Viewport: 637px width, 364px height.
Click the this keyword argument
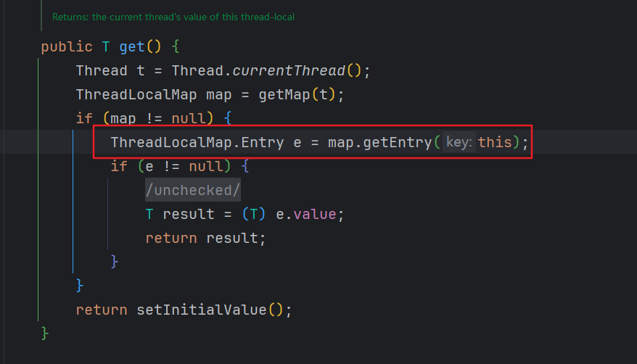click(x=495, y=142)
